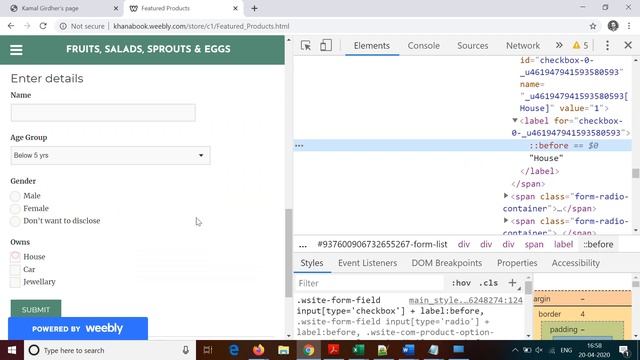Image resolution: width=640 pixels, height=360 pixels.
Task: View site information for Not secure
Action: click(82, 26)
